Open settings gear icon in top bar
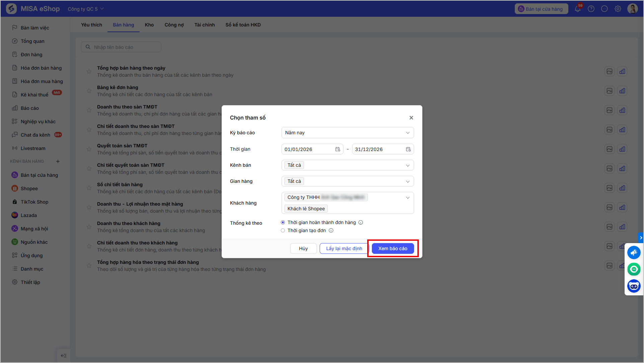 (618, 9)
